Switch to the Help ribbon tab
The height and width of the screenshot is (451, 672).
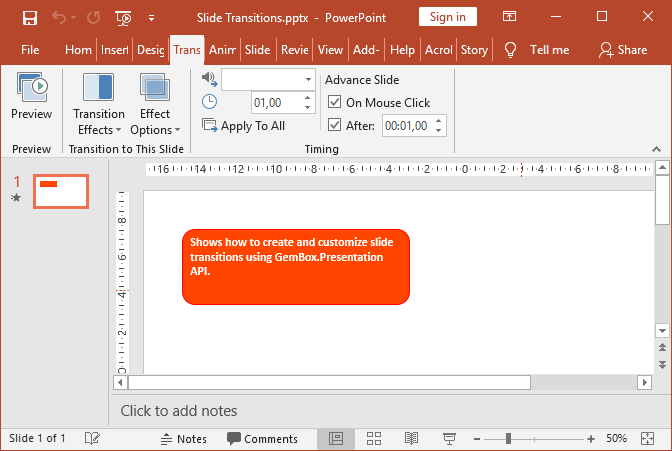[x=402, y=50]
